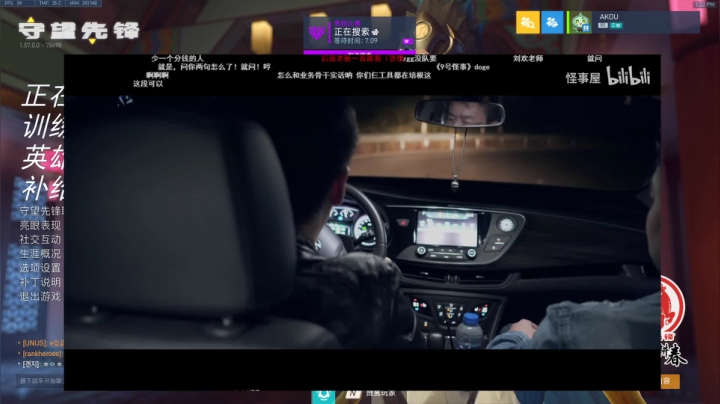The height and width of the screenshot is (404, 720).
Task: Click the 这段可以 comment
Action: (148, 84)
